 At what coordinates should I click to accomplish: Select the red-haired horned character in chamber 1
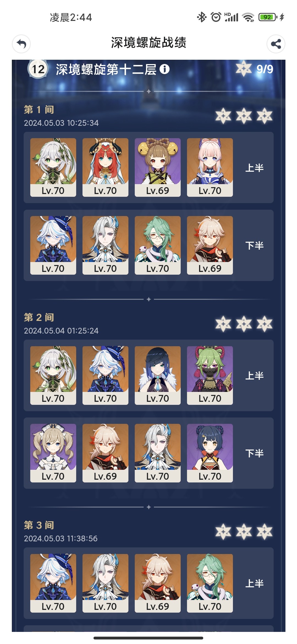tap(105, 167)
